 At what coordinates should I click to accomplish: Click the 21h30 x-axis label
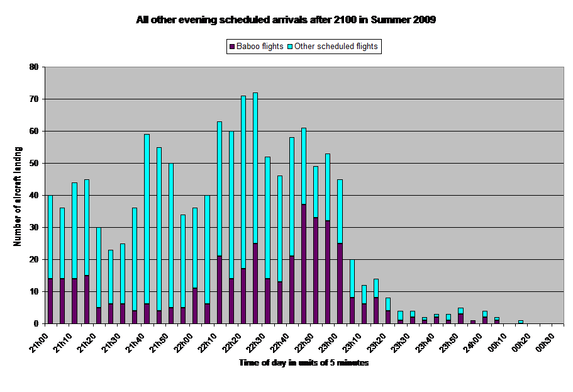(111, 343)
